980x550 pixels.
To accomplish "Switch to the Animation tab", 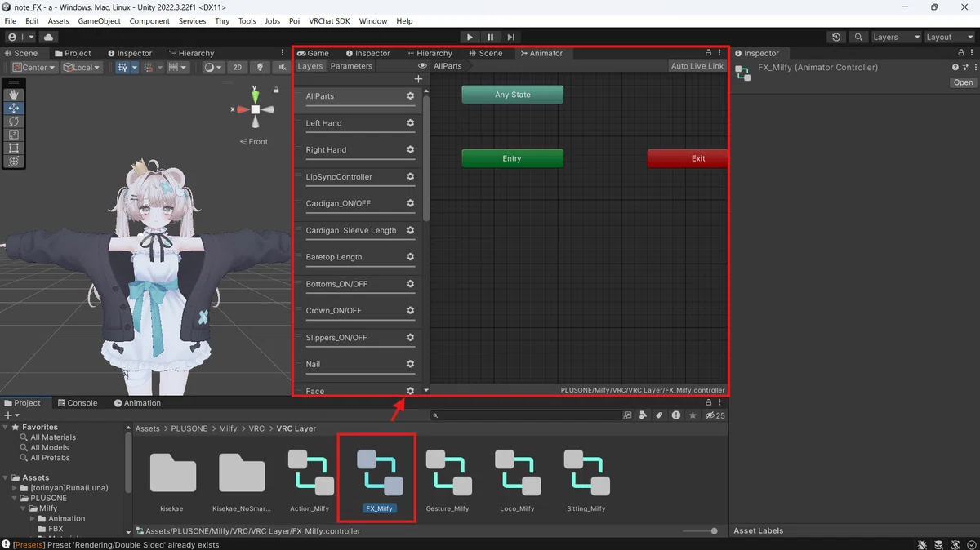I will [x=136, y=403].
